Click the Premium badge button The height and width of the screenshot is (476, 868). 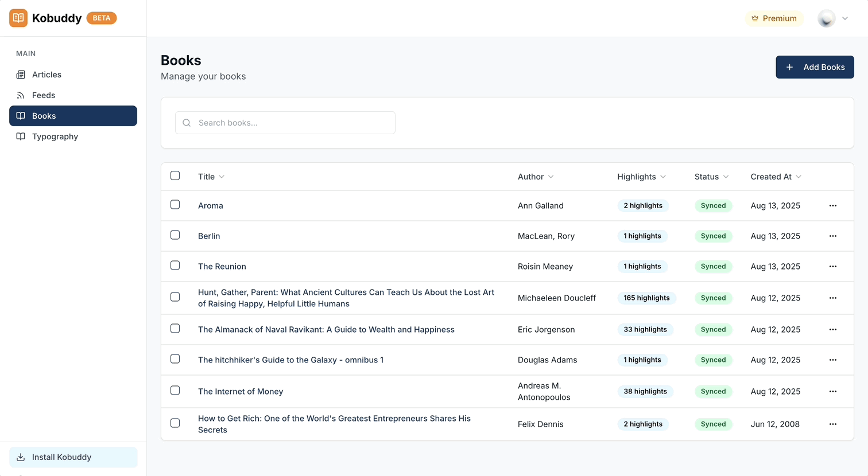(x=774, y=18)
